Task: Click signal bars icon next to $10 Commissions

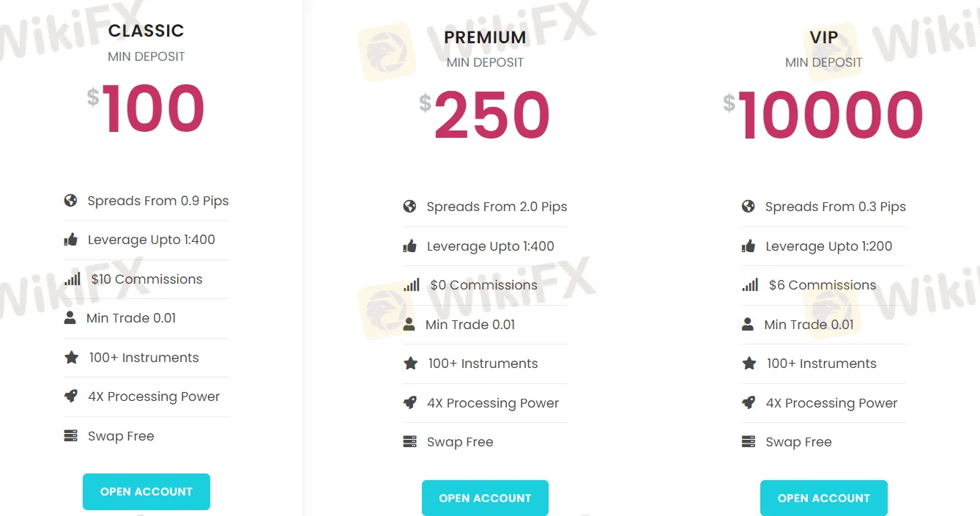Action: (x=73, y=279)
